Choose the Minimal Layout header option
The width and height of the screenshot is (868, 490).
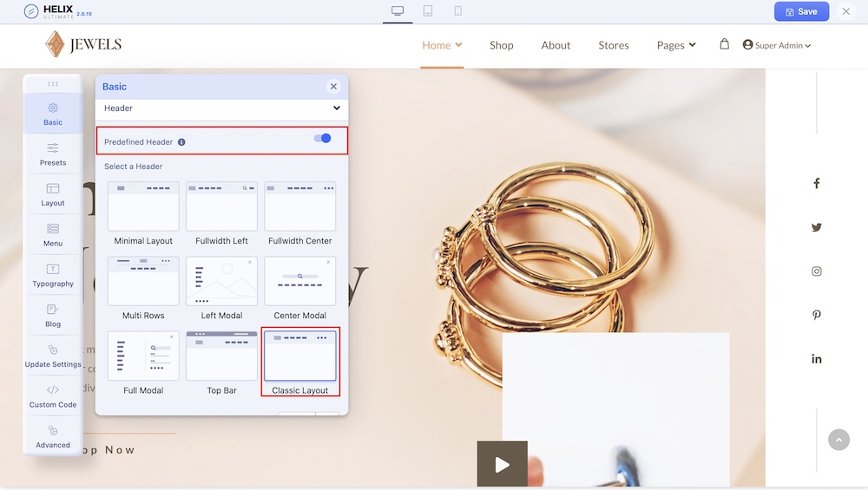coord(143,206)
